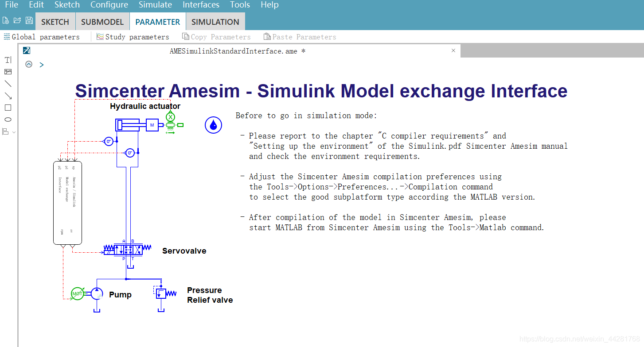Select the arrow drawing tool
The width and height of the screenshot is (644, 347).
(x=8, y=96)
